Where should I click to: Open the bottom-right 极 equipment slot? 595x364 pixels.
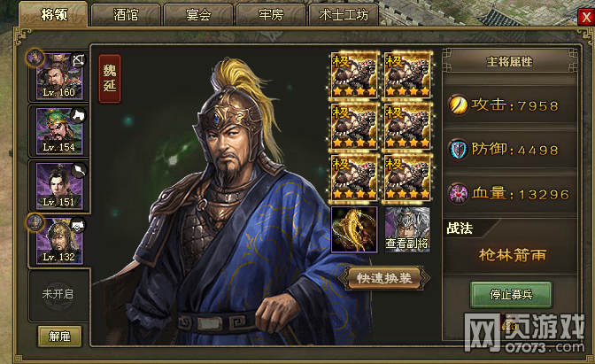coord(407,178)
